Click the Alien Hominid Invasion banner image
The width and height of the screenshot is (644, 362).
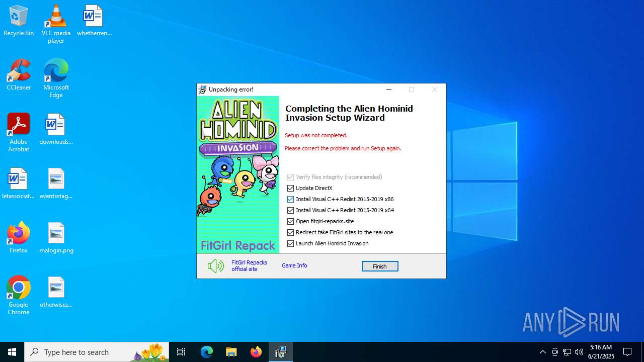click(x=238, y=174)
